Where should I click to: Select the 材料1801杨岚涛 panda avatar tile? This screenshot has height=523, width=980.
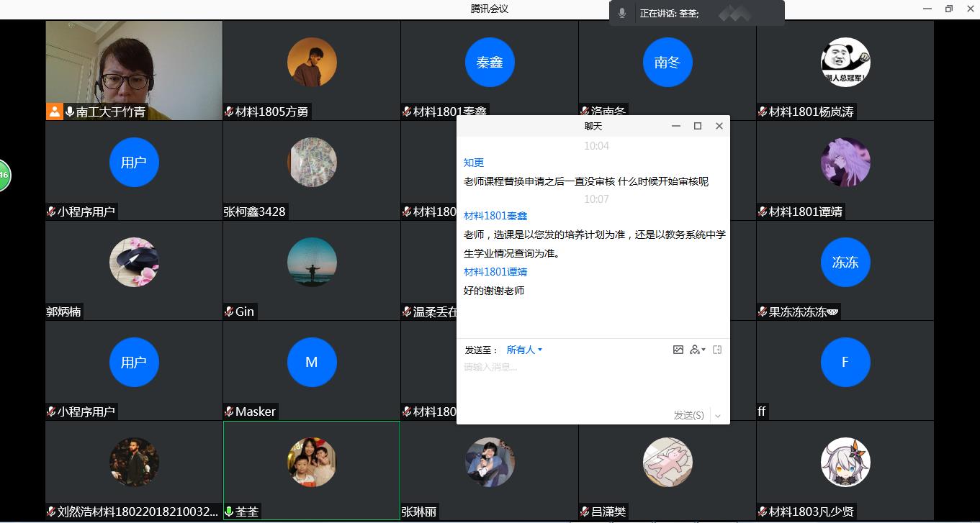point(845,63)
